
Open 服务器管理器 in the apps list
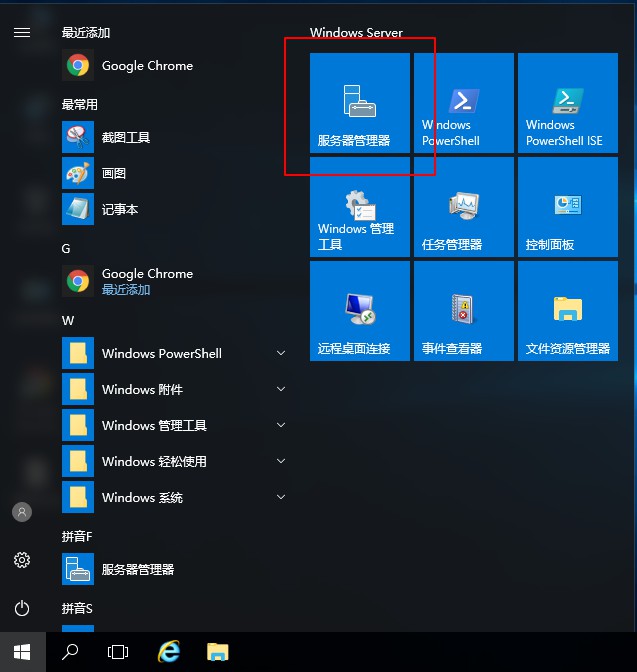(x=176, y=569)
